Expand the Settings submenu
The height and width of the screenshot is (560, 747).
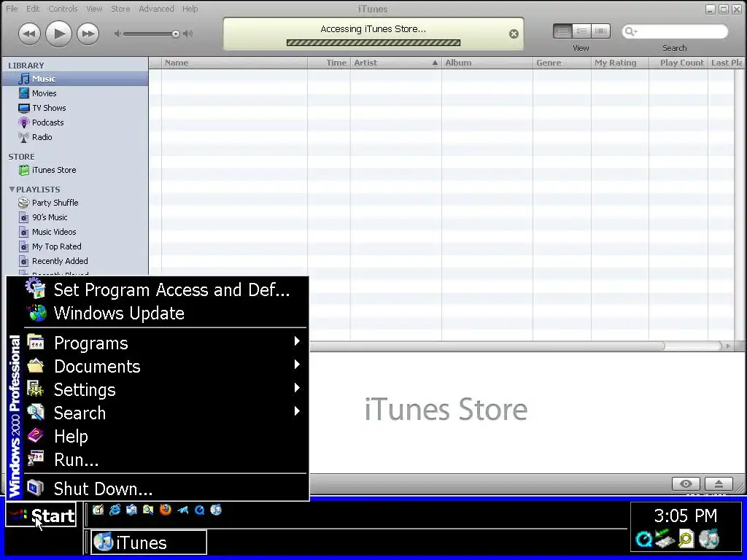166,389
